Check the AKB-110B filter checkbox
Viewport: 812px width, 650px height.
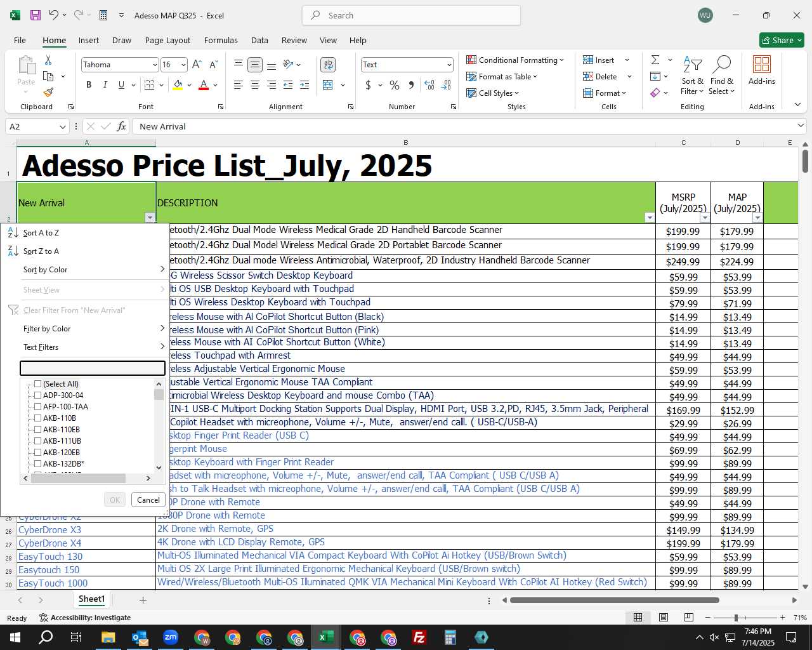(37, 418)
